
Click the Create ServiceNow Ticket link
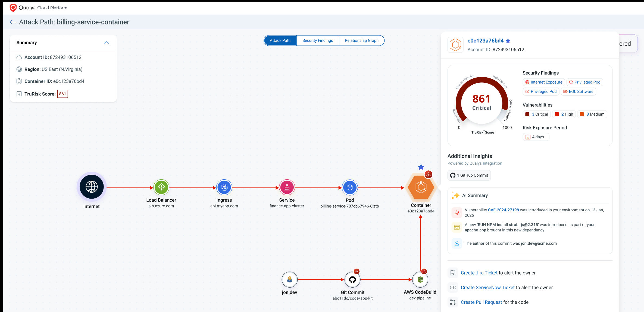(487, 287)
